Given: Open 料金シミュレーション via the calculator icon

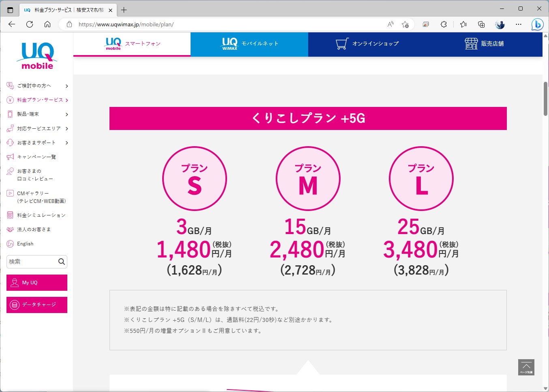Looking at the screenshot, I should [10, 215].
